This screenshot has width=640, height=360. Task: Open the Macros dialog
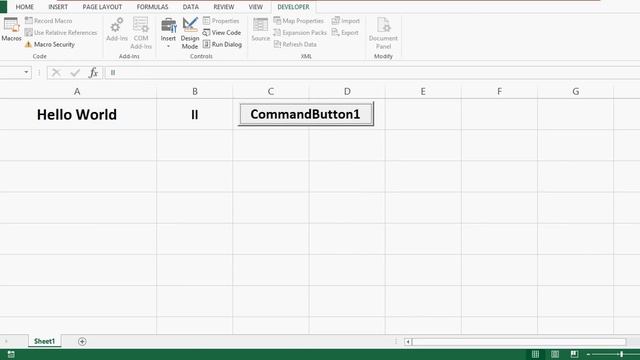pos(11,29)
